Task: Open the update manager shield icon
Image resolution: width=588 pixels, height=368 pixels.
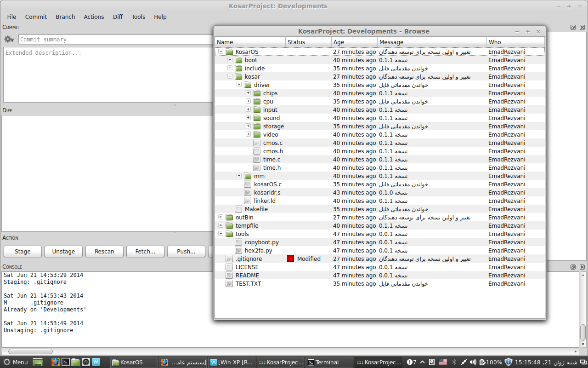Action: coord(508,362)
